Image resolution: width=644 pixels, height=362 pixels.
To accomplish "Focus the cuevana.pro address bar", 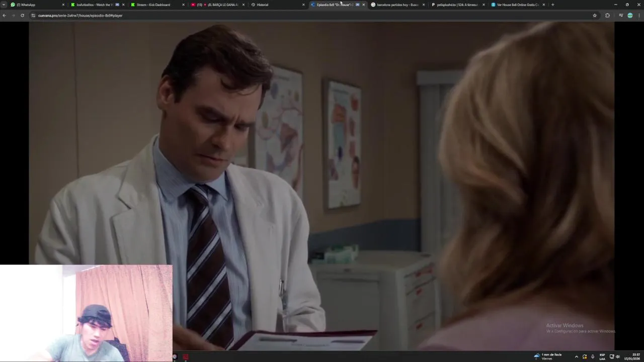I will click(x=312, y=16).
